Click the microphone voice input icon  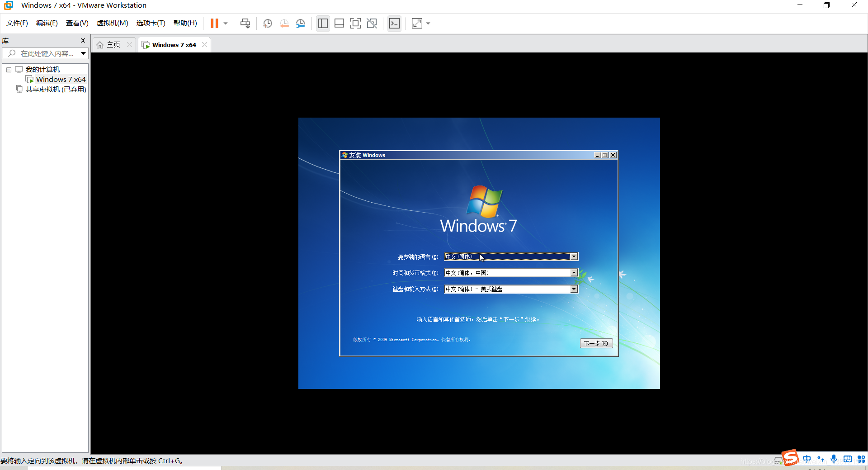[x=834, y=459]
